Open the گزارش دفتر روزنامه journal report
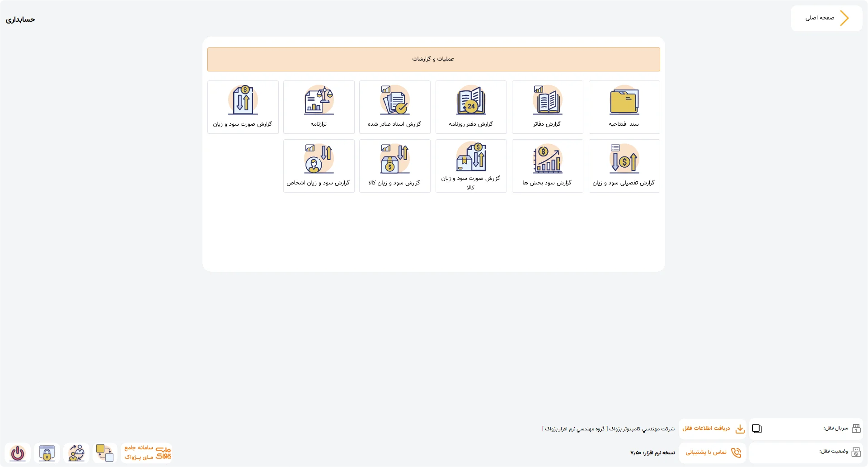This screenshot has height=467, width=868. coord(471,107)
